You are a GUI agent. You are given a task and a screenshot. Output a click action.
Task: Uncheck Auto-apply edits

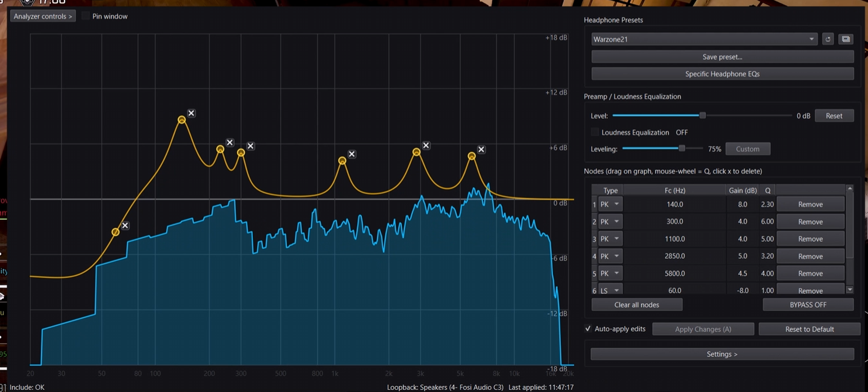pos(588,328)
